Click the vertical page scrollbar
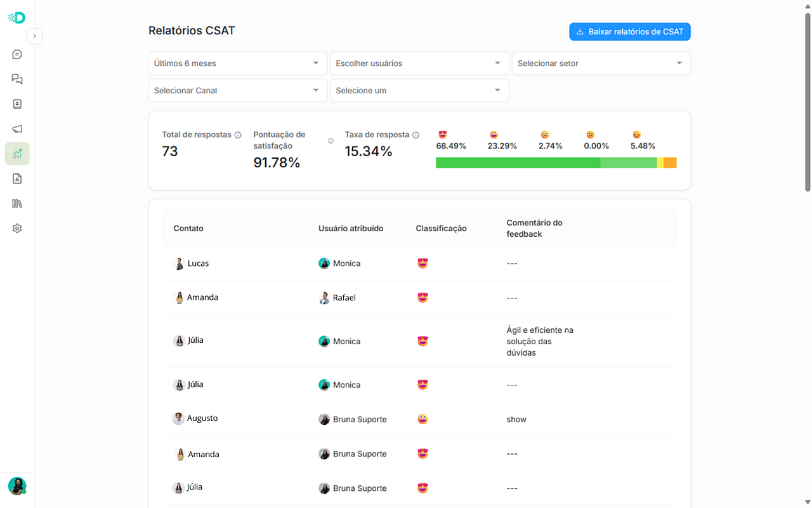 pos(808,102)
